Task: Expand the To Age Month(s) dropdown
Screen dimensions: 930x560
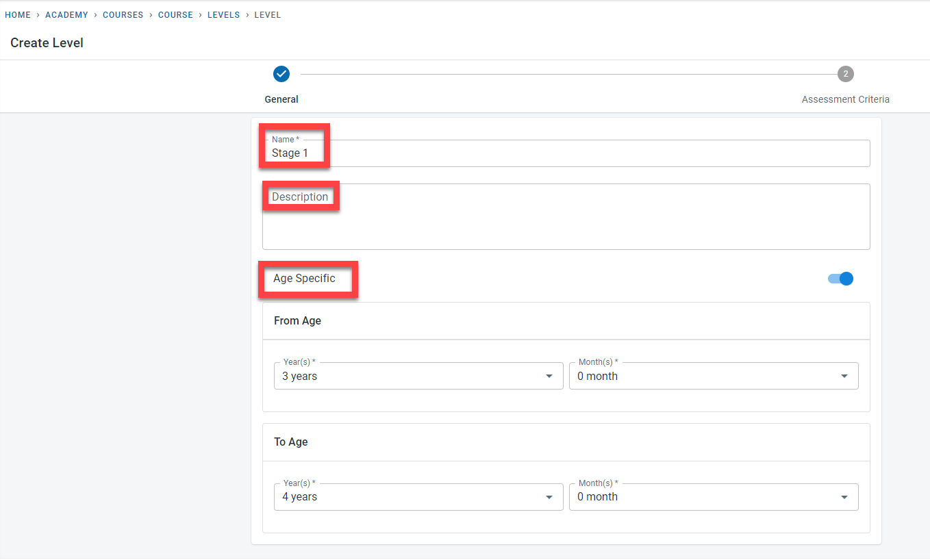Action: [713, 497]
